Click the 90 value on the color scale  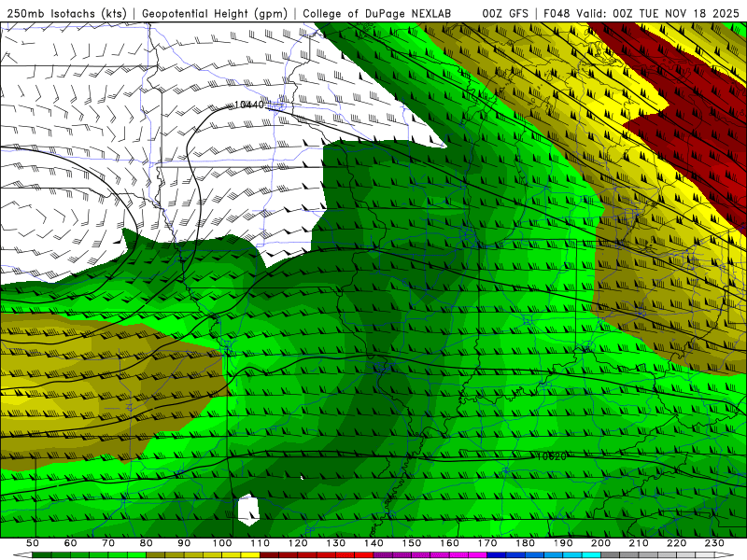184,543
